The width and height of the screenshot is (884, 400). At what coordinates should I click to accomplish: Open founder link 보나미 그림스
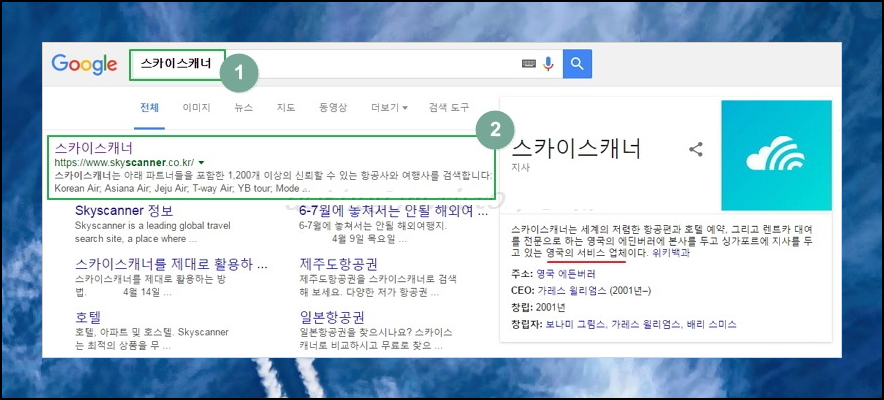(x=575, y=325)
